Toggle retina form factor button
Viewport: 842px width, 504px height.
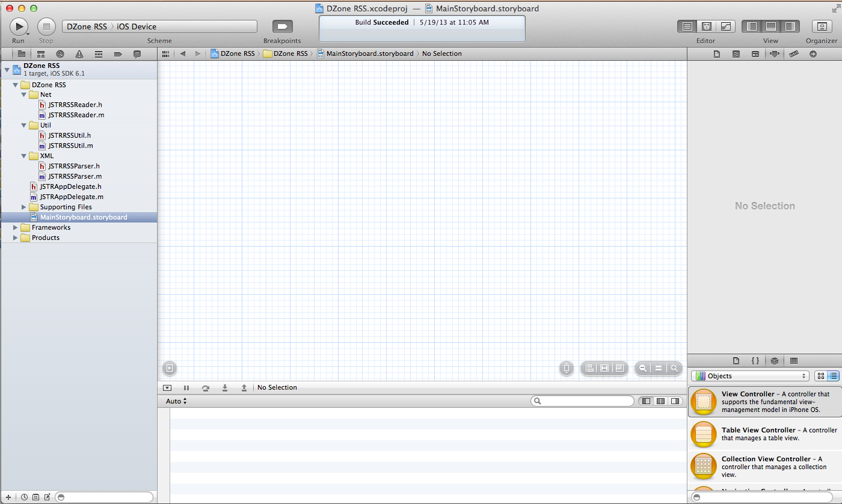pyautogui.click(x=567, y=368)
